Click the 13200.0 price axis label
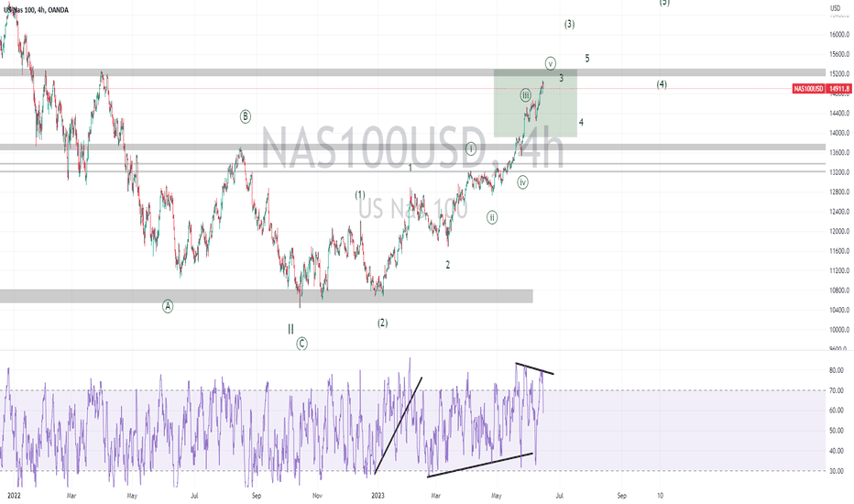This screenshot has width=854, height=504. [839, 172]
